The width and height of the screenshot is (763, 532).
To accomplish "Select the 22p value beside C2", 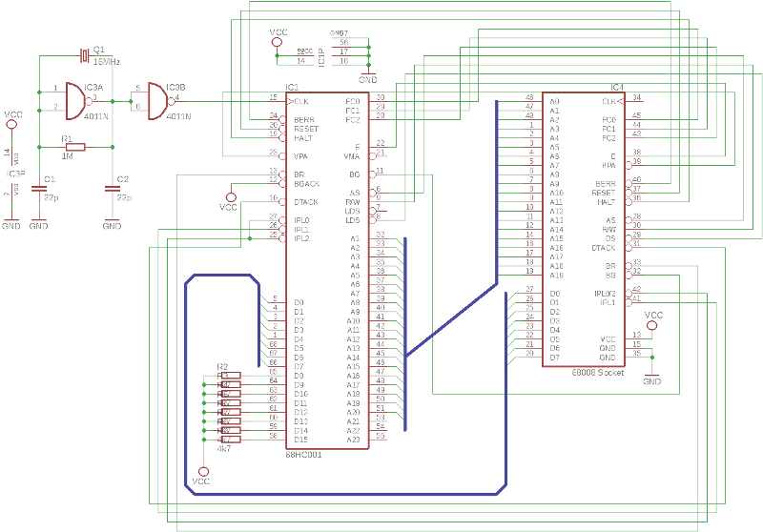I will [124, 197].
